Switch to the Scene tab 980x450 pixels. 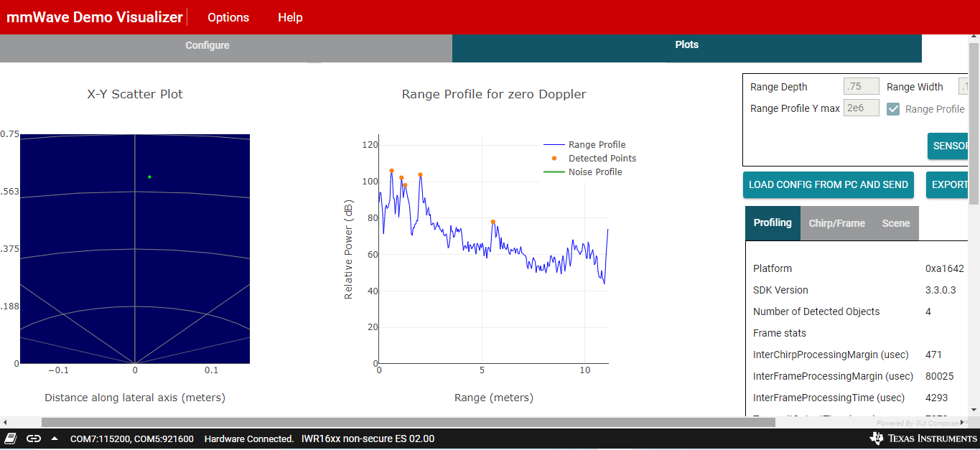[x=896, y=223]
